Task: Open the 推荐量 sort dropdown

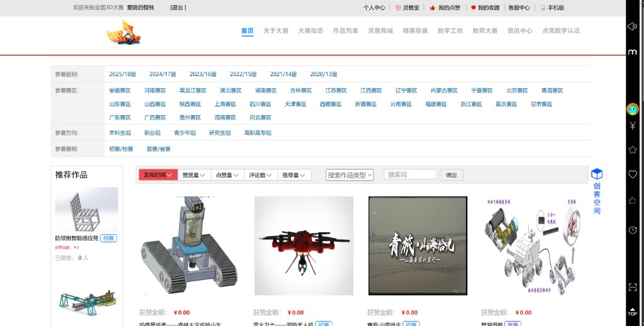Action: pyautogui.click(x=294, y=175)
